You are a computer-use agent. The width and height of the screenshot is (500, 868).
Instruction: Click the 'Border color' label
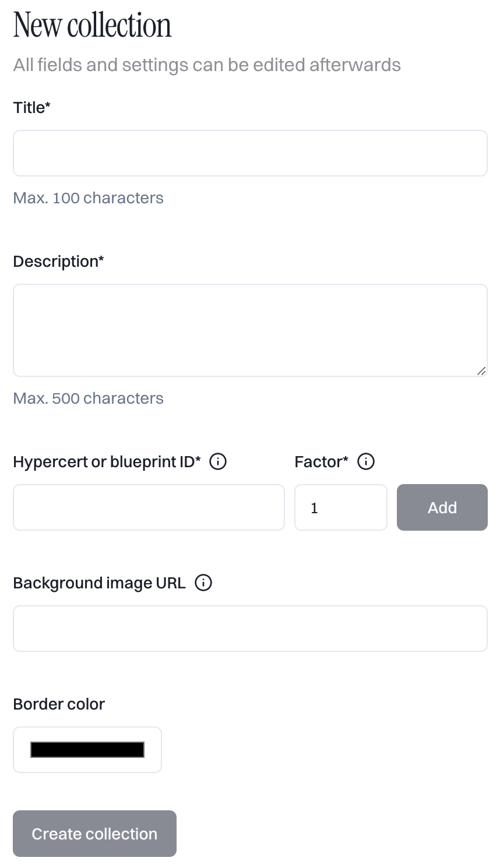click(59, 704)
